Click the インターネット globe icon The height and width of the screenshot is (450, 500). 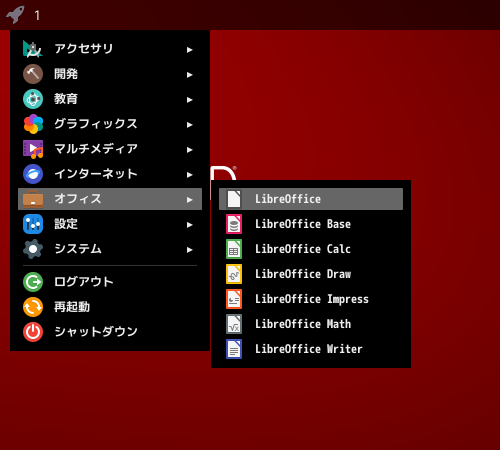[33, 174]
